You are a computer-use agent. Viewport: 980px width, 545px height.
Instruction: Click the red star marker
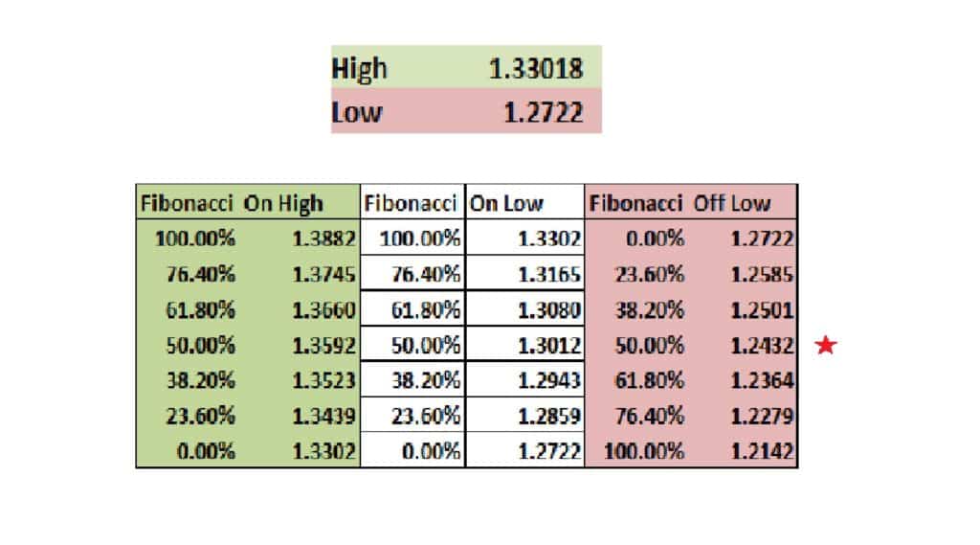tap(826, 345)
